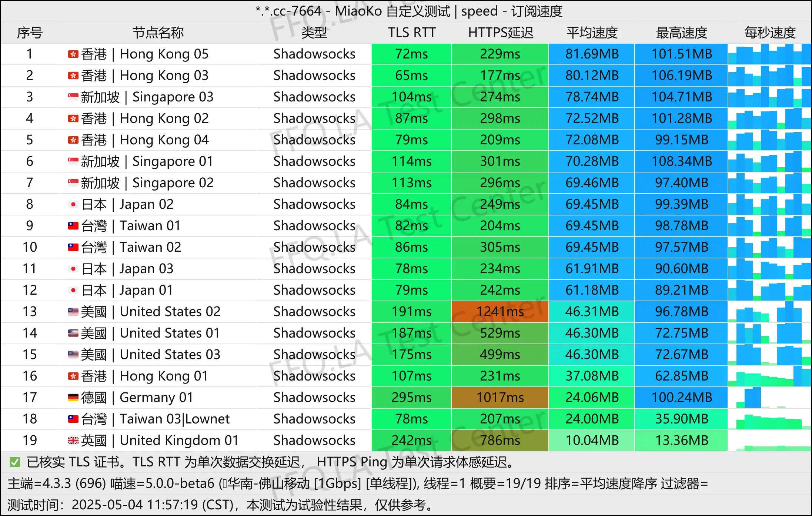Click the 177ms HTTPS latency cell
The height and width of the screenshot is (516, 812).
point(500,76)
